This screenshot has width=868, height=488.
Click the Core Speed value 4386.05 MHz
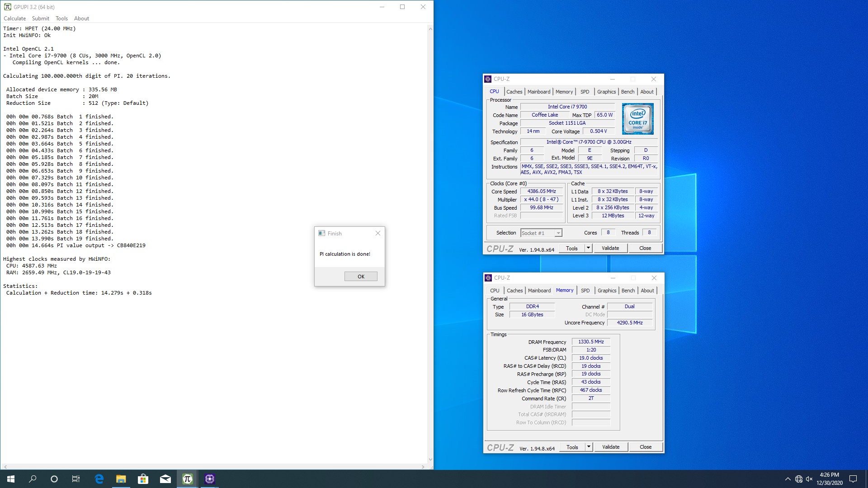pos(542,192)
